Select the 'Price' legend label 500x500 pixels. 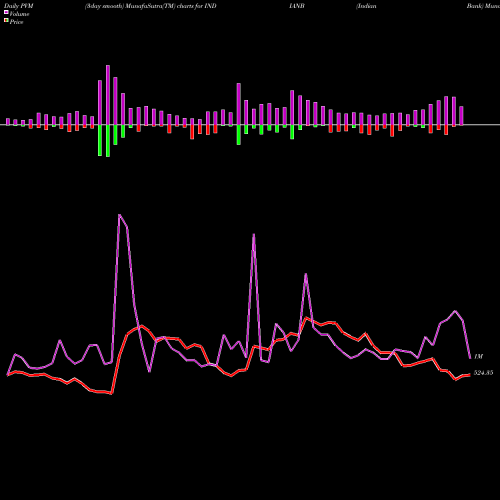[16, 22]
